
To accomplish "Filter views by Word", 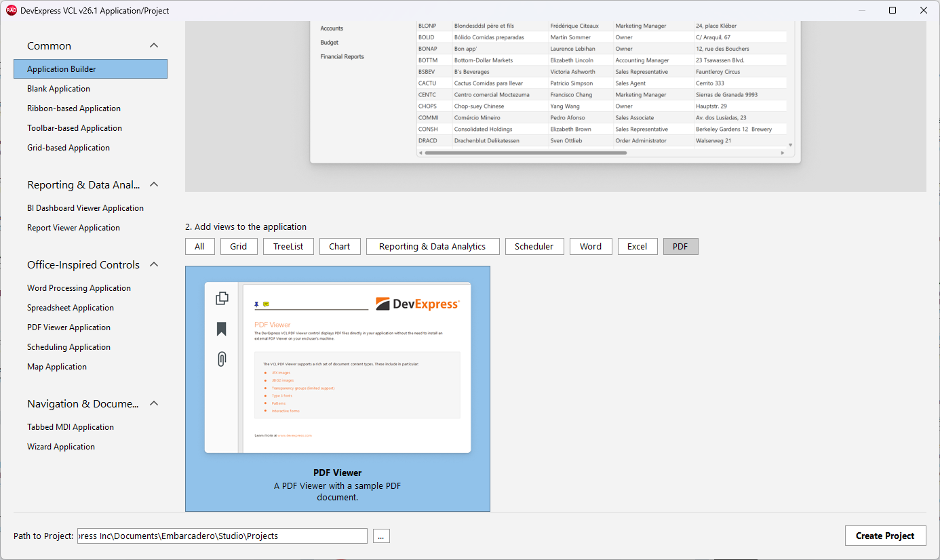I will [x=591, y=247].
